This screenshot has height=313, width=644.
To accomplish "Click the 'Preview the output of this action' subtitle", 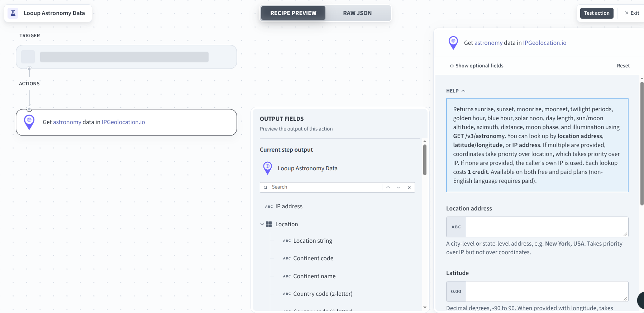I will (296, 129).
